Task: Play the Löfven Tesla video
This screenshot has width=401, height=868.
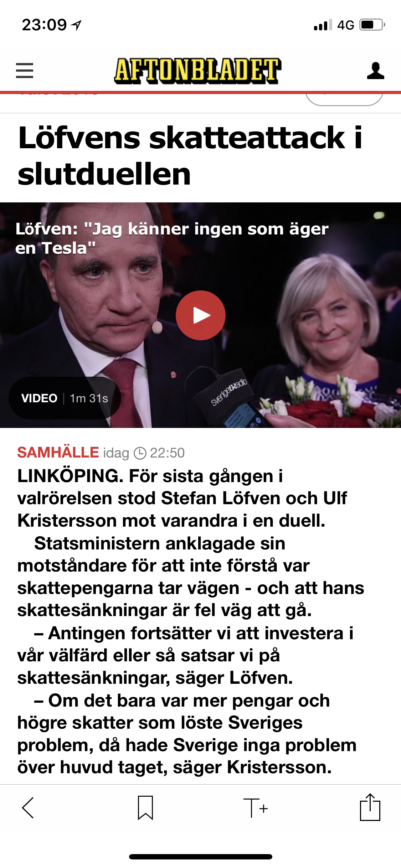Action: coord(201,315)
